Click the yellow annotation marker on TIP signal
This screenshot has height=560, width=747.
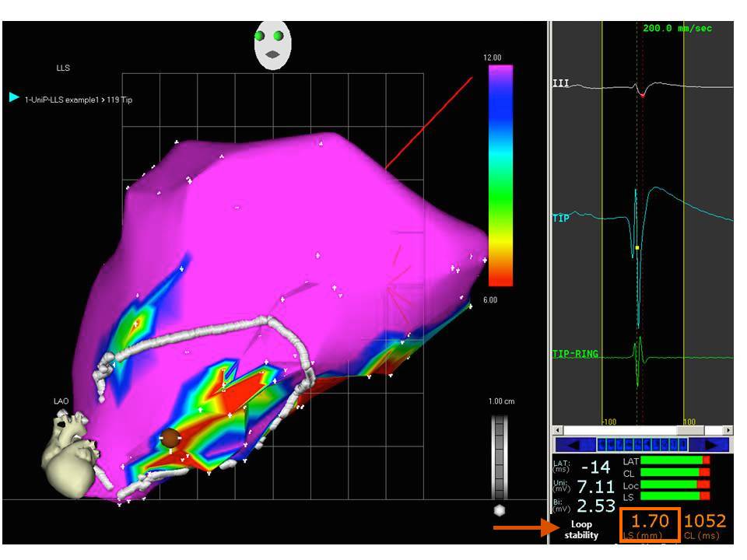point(637,248)
